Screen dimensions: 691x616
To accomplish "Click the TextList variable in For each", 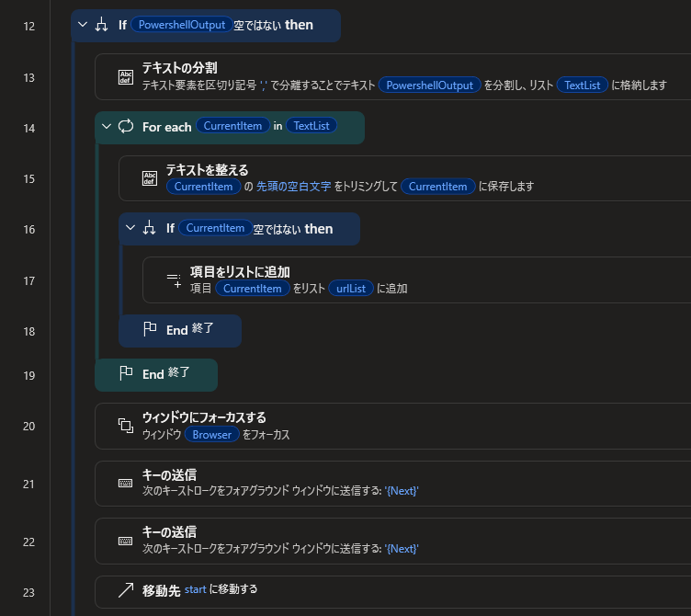I will (x=312, y=126).
